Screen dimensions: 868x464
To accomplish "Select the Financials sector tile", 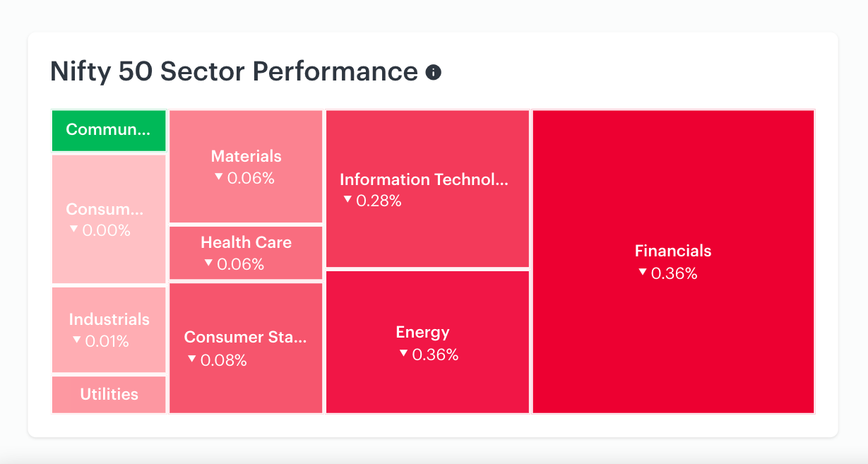I will (673, 261).
